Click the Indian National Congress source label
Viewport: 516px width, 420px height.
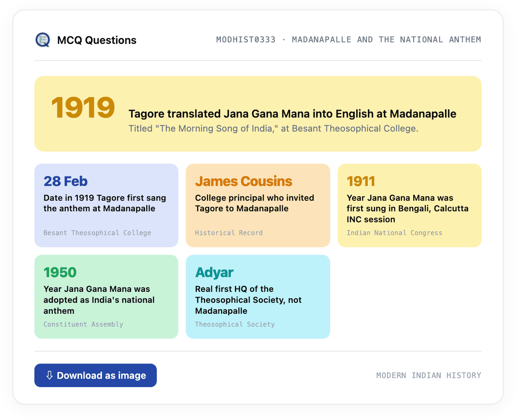395,233
